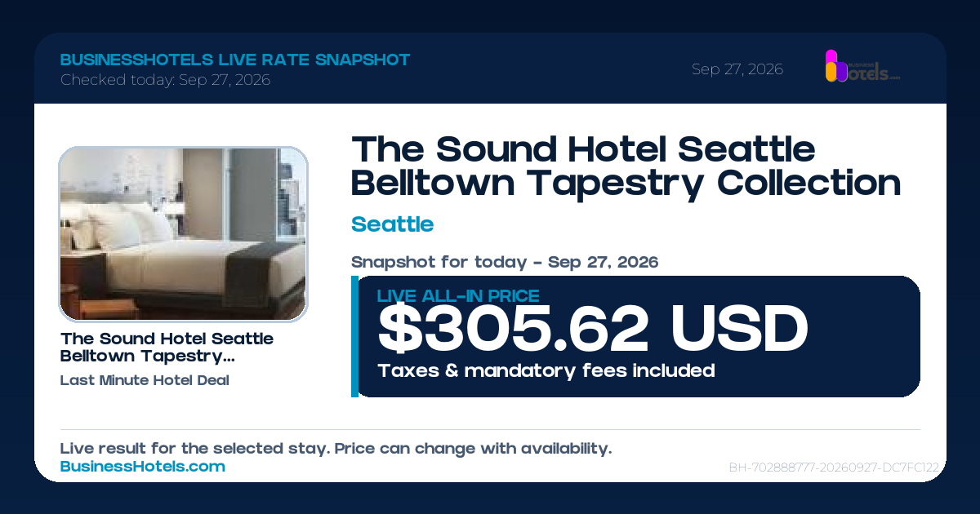Click the truncated hotel caption under photo
Image resolution: width=980 pixels, height=514 pixels.
pyautogui.click(x=167, y=348)
